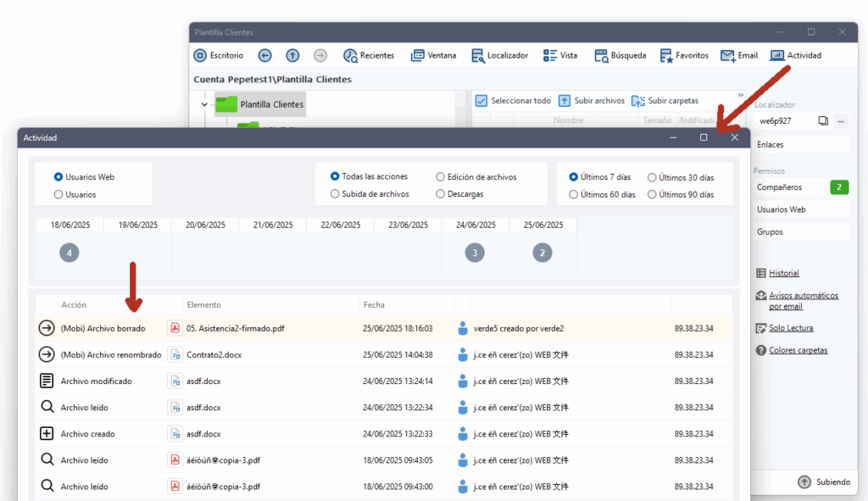Open the Vista toolbar option
Viewport: 868px width, 501px height.
click(x=559, y=55)
